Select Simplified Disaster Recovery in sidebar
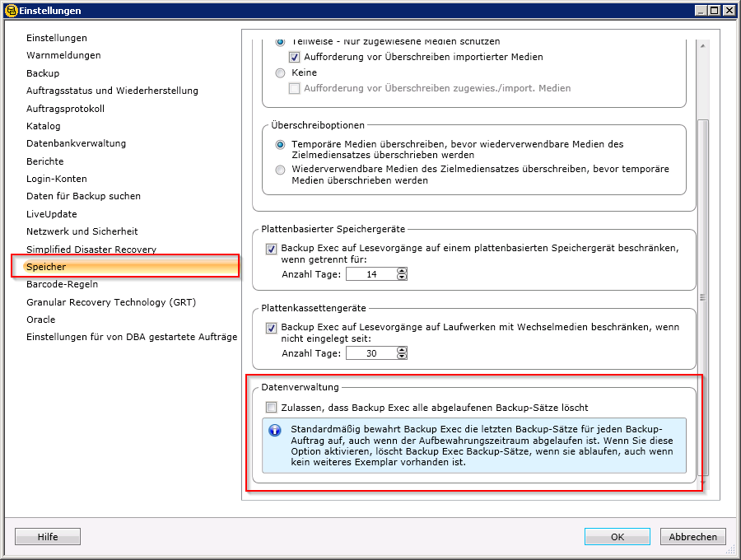 [x=91, y=250]
